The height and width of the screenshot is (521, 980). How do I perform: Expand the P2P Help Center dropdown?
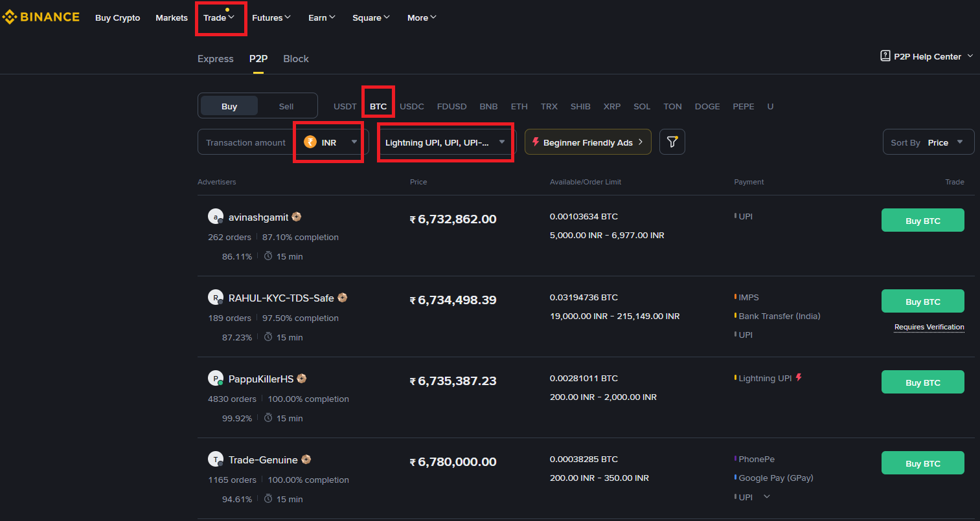pos(970,56)
